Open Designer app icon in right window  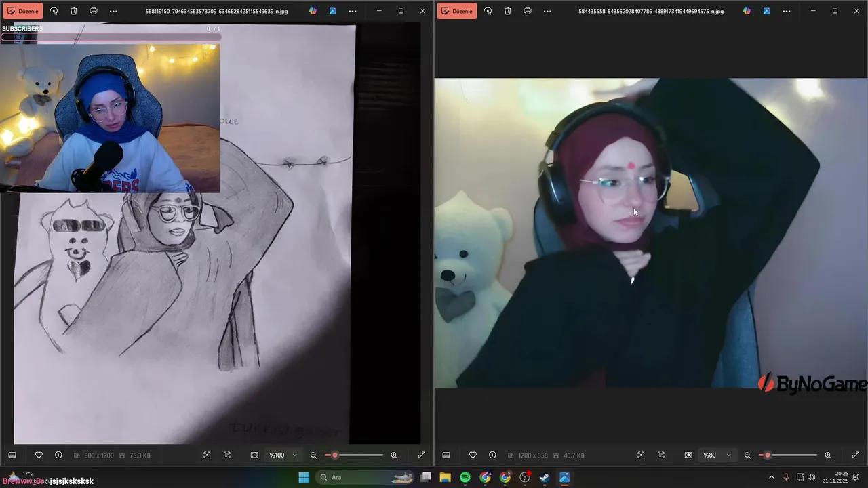coord(766,11)
